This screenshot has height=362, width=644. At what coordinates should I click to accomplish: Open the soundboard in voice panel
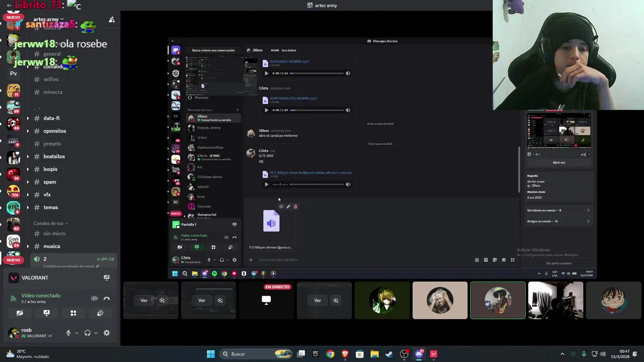[x=100, y=313]
